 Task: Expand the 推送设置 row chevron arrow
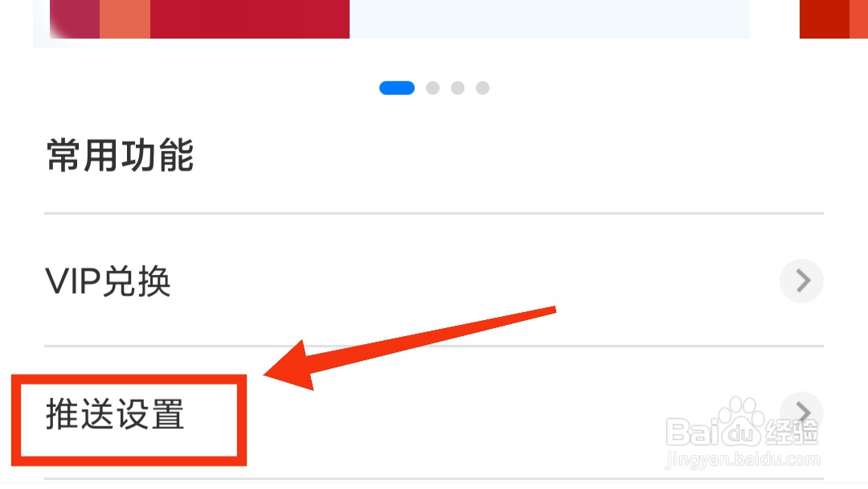click(801, 413)
